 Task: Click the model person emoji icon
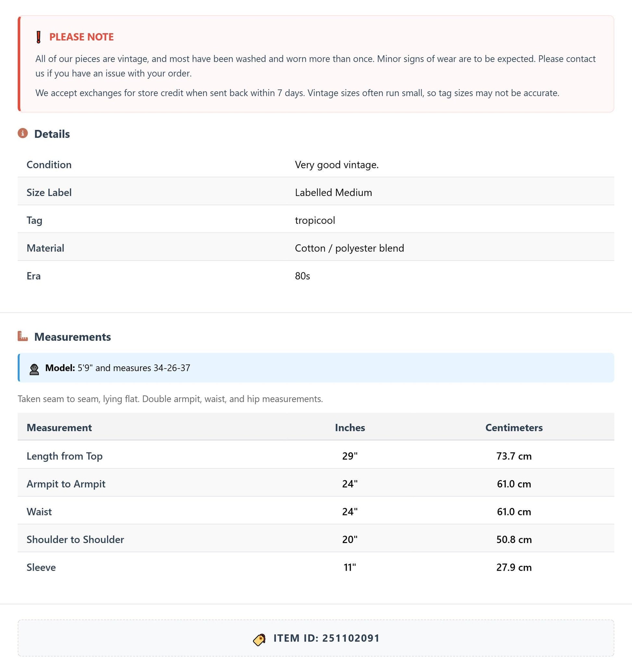[34, 369]
